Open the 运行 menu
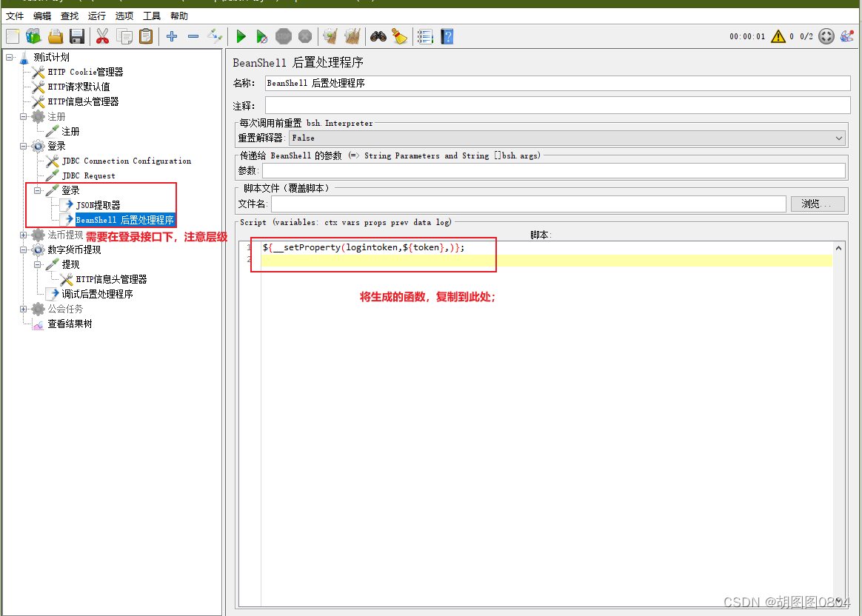This screenshot has width=862, height=616. [x=96, y=15]
